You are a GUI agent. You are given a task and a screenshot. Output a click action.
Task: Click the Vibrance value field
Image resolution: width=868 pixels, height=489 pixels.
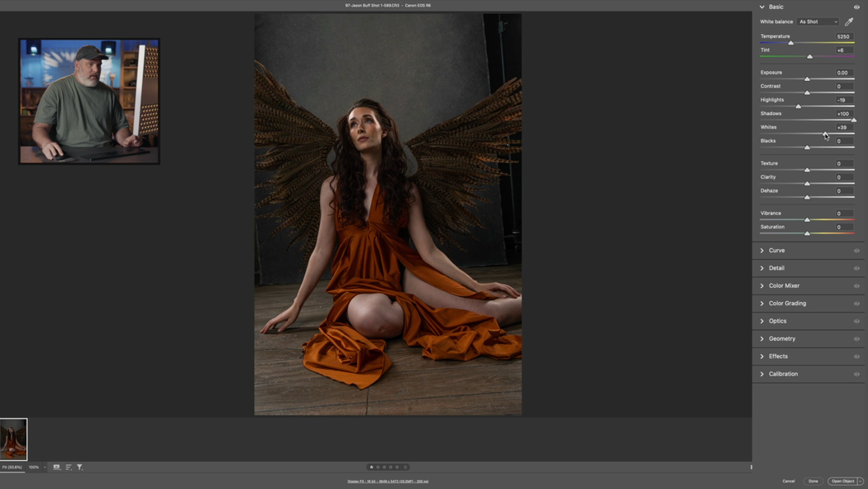(844, 213)
